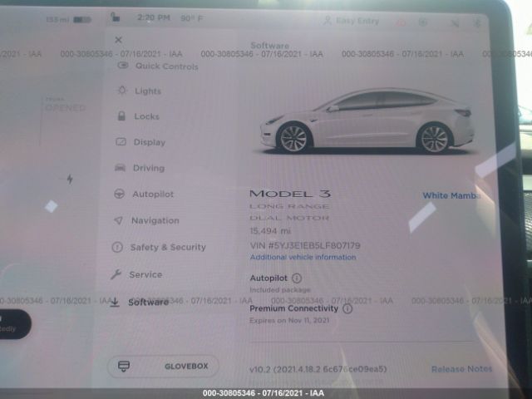Click the Locks padlock icon
The image size is (532, 399).
click(x=121, y=116)
